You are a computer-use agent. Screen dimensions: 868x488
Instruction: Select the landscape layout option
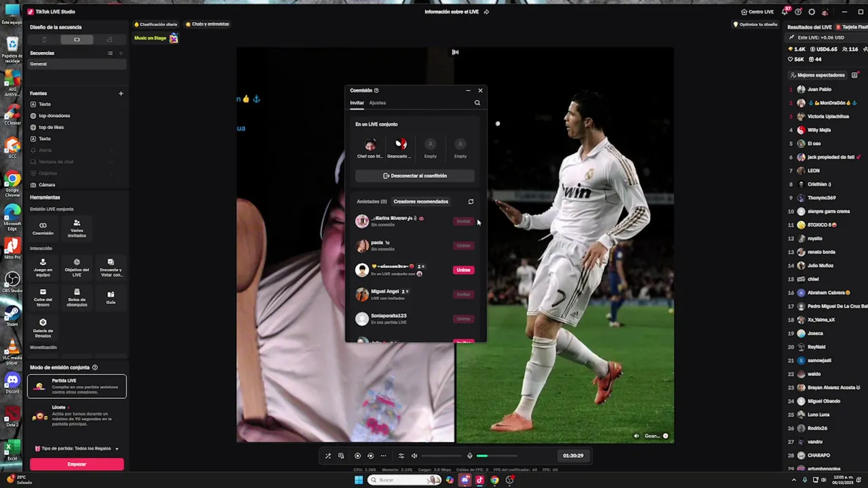[77, 39]
